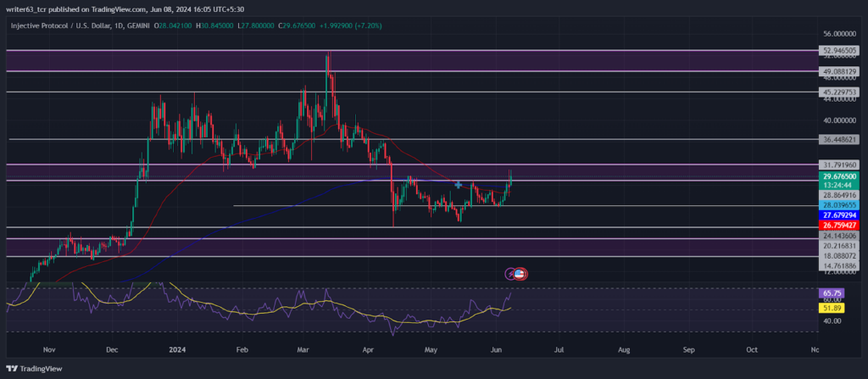Click the 56.000000 price axis tick
This screenshot has height=379, width=868.
pyautogui.click(x=840, y=34)
